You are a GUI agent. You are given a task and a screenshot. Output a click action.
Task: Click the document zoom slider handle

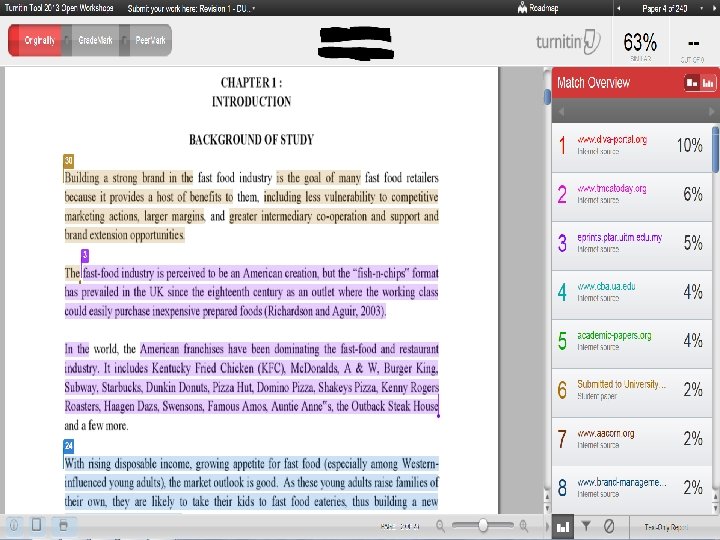483,525
